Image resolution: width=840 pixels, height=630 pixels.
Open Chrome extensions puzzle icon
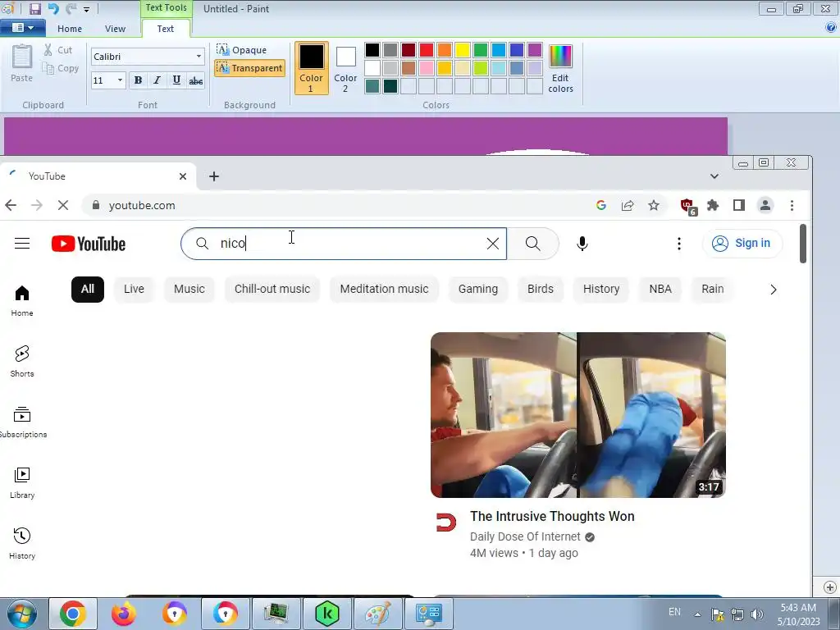(x=713, y=205)
